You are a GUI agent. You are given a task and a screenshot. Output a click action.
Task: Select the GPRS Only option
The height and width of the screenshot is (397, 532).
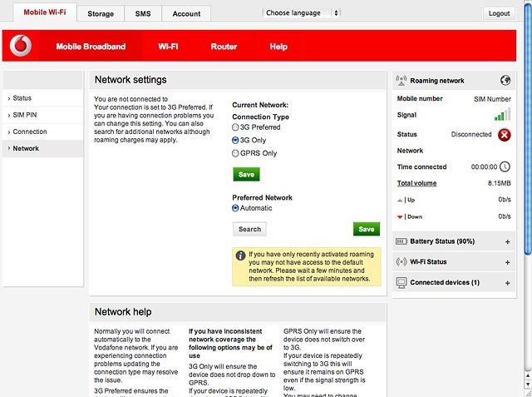point(235,153)
